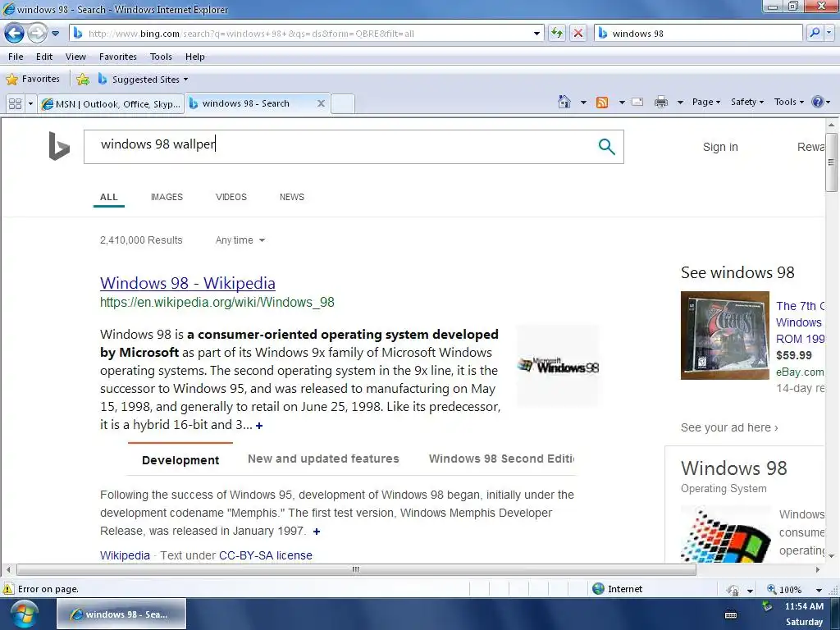Open search provider options dropdown arrow
Image resolution: width=840 pixels, height=630 pixels.
coord(829,33)
